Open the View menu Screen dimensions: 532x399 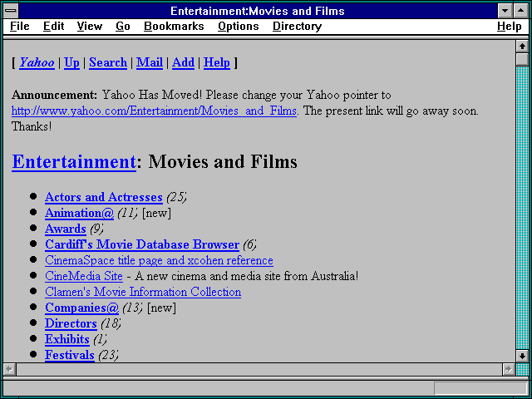pyautogui.click(x=90, y=26)
